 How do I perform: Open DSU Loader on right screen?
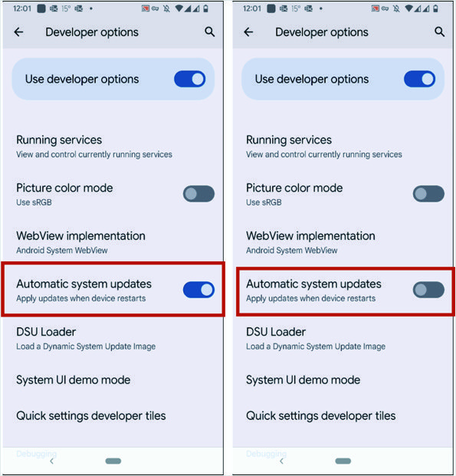[343, 339]
